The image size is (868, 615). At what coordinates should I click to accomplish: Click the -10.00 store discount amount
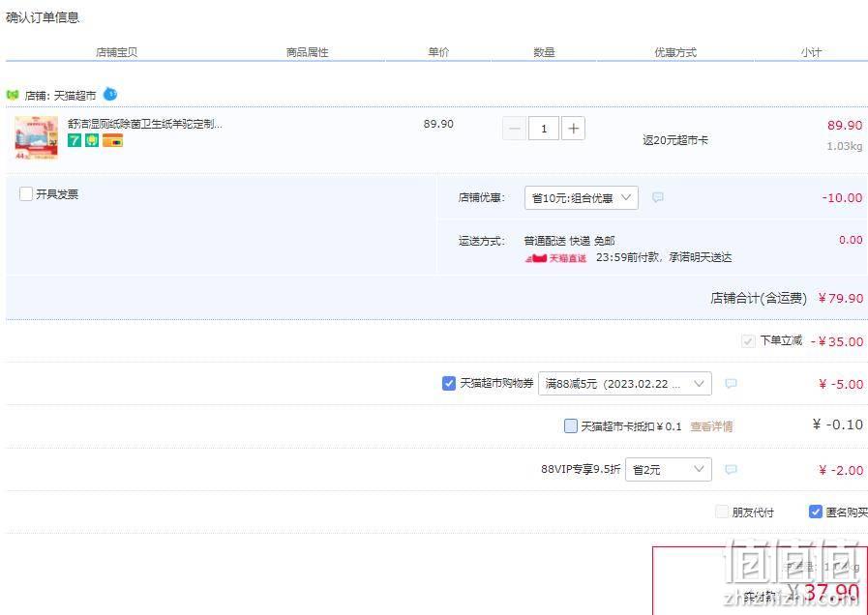[842, 198]
